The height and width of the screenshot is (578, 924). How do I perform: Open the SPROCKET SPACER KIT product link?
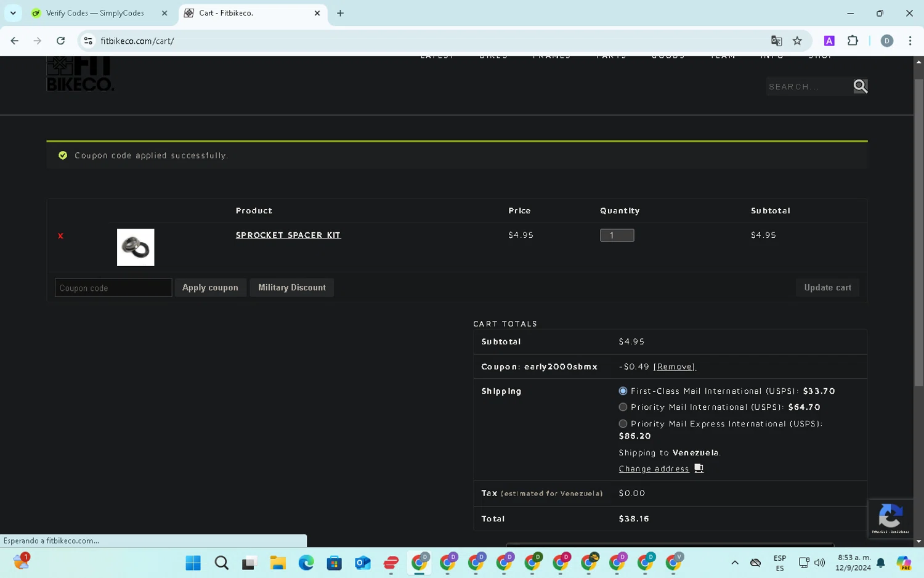[288, 235]
